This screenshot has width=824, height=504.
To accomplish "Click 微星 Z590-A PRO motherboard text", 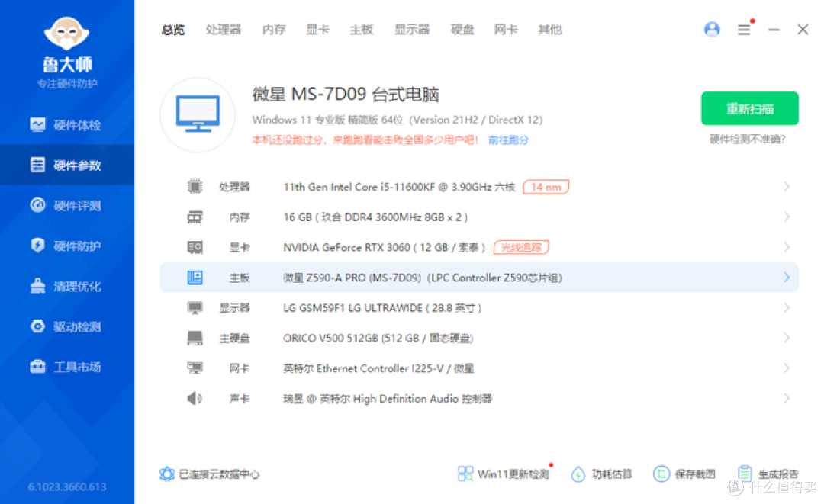I will [423, 278].
